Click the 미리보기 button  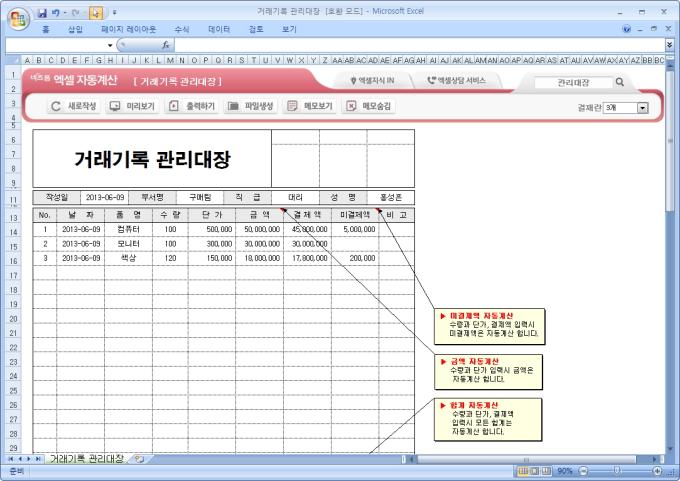pyautogui.click(x=132, y=106)
